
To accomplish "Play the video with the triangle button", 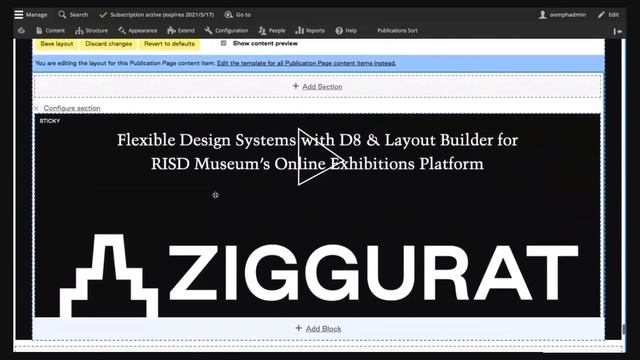I will click(320, 157).
